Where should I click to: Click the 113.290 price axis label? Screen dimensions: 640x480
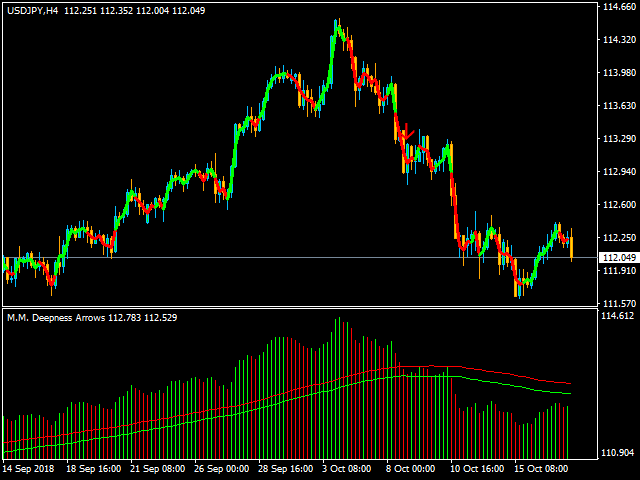tap(619, 139)
